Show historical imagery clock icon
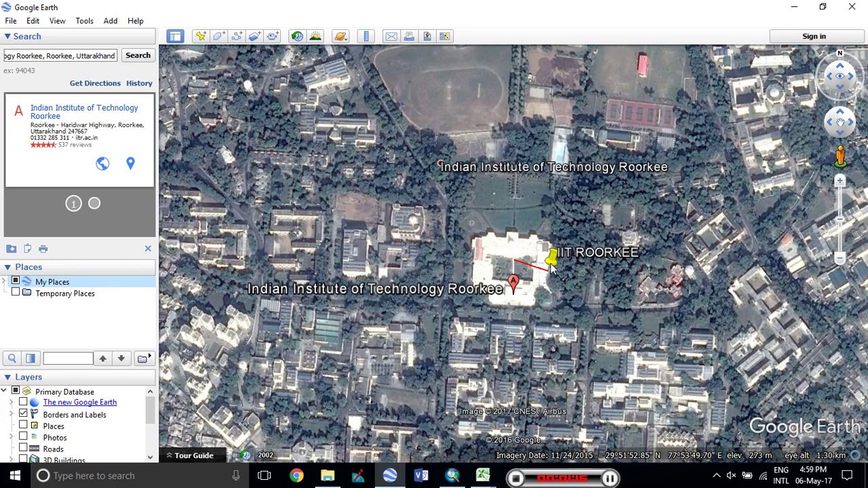 pyautogui.click(x=297, y=36)
